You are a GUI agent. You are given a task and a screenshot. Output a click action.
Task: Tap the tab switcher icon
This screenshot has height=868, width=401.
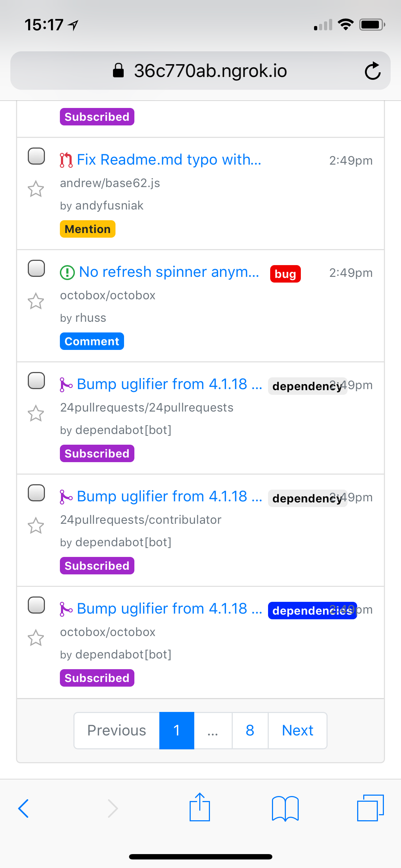[370, 808]
